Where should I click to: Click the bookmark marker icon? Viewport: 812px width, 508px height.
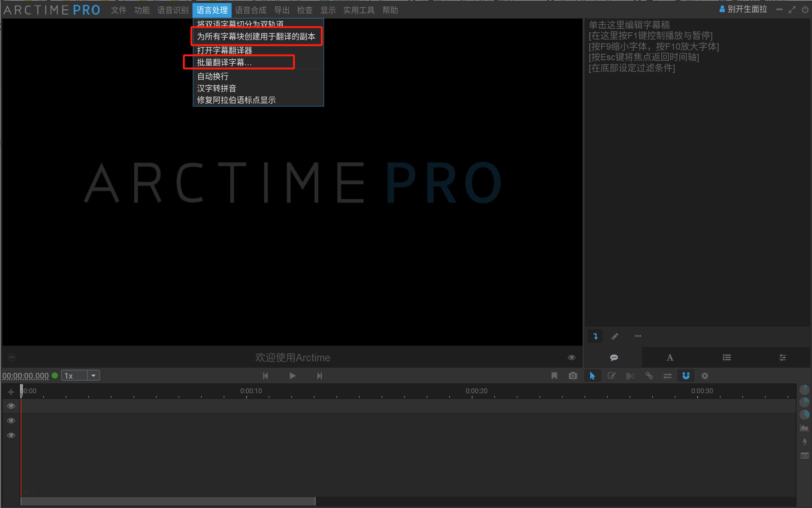(554, 376)
